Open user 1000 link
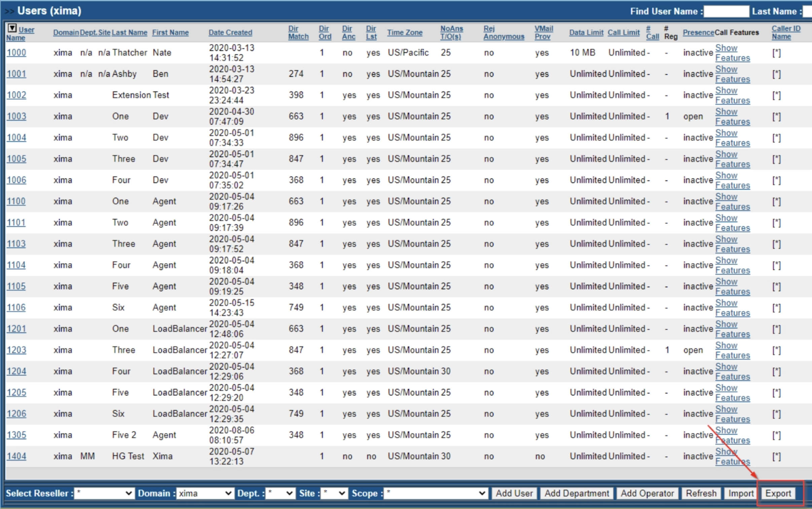The height and width of the screenshot is (509, 812). tap(16, 52)
